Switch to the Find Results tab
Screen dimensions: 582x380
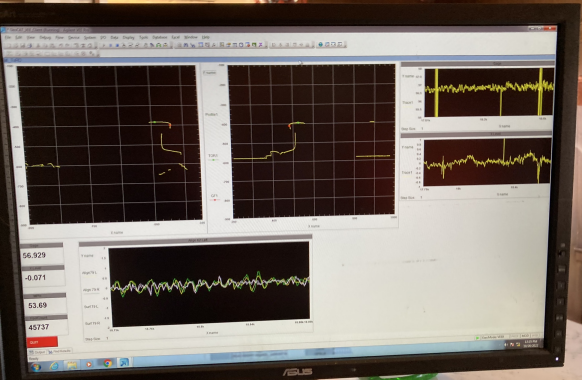tap(60, 351)
